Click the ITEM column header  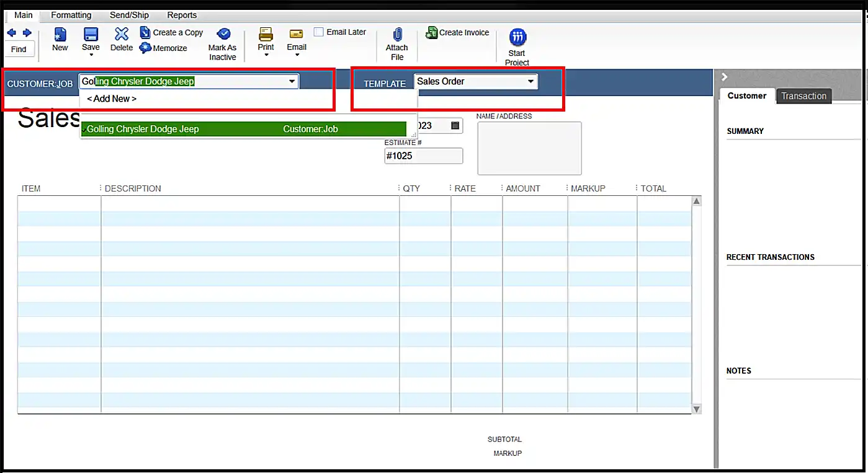pos(31,188)
